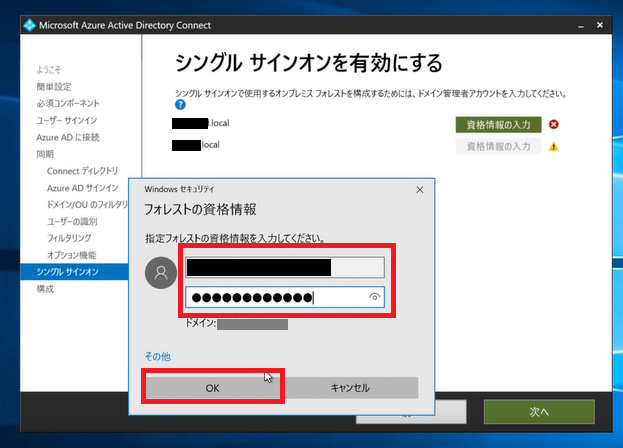Screen dimensions: 623x448
Task: Select 必須コンポーネント in the sidebar
Action: click(x=68, y=103)
